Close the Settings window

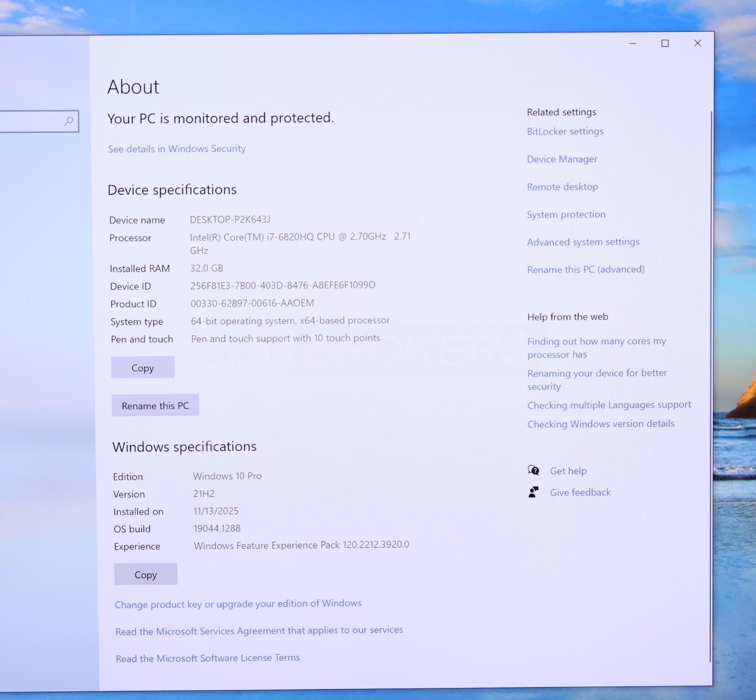(697, 43)
